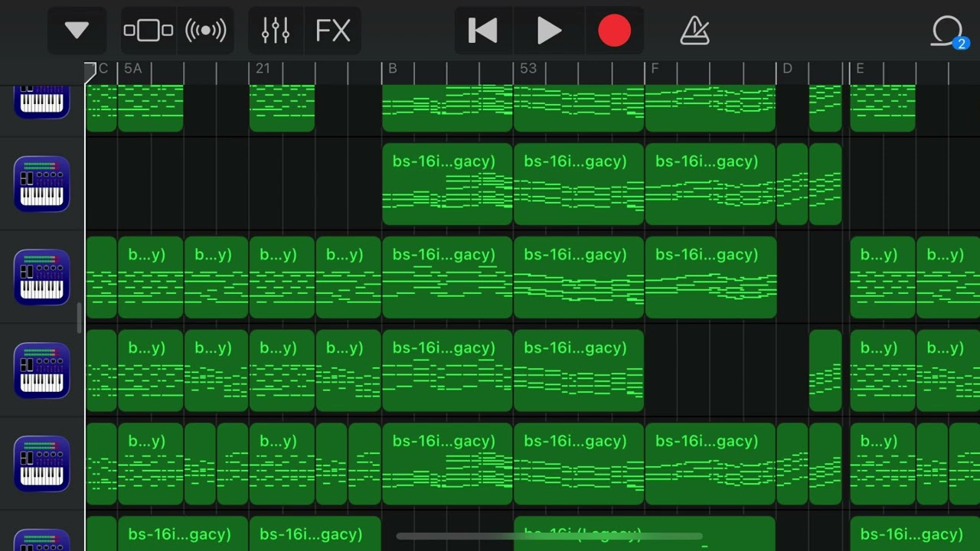This screenshot has height=551, width=980.
Task: Select fourth track's bs-16i region under marker B
Action: tap(447, 370)
